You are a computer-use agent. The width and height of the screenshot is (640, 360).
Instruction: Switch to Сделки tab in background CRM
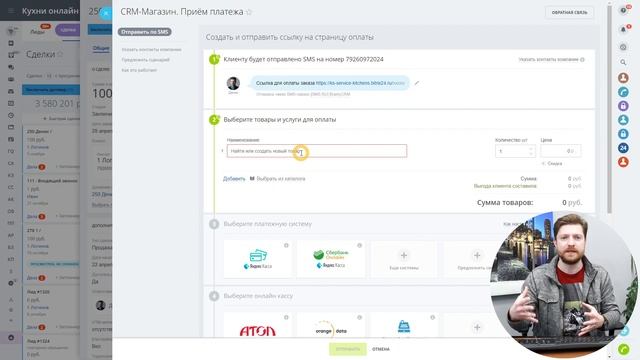pyautogui.click(x=68, y=30)
